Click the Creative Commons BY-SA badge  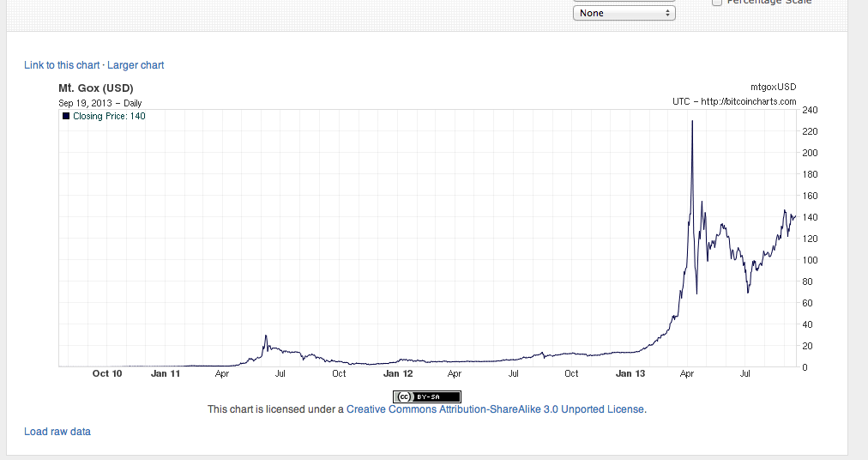pos(427,396)
